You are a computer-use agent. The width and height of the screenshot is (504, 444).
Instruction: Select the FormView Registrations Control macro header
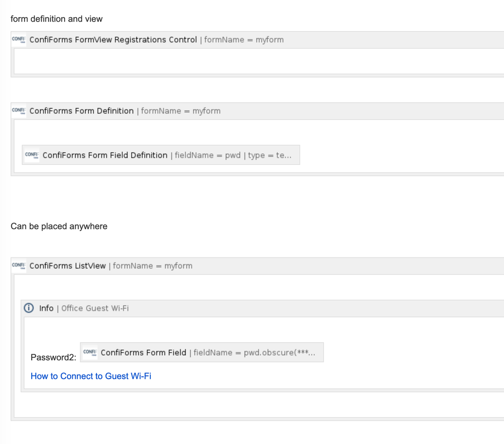[257, 40]
